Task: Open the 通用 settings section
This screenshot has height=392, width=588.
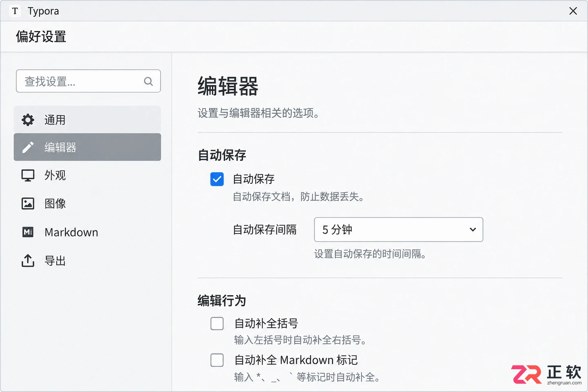Action: point(87,120)
